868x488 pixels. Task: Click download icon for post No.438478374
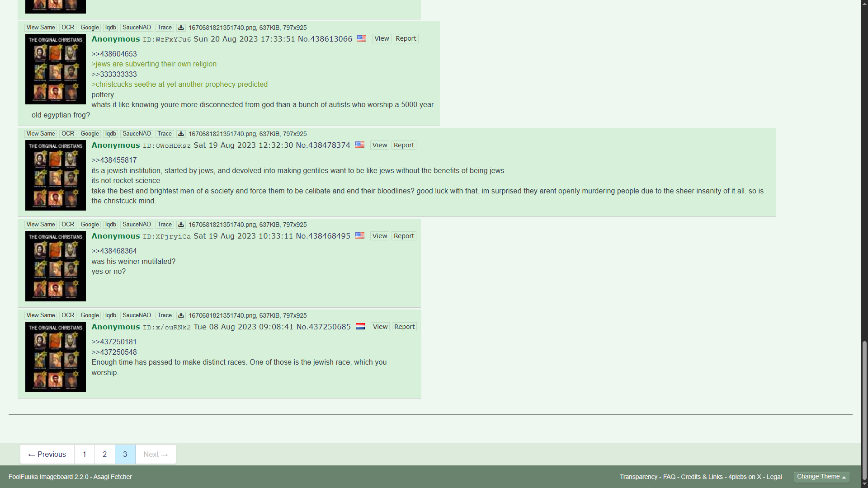click(x=181, y=134)
